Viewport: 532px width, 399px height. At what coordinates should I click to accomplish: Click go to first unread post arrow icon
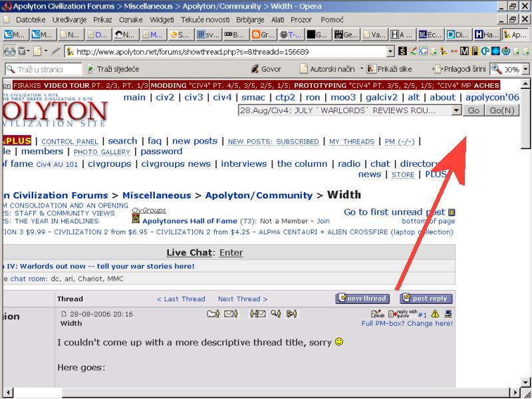coord(452,212)
